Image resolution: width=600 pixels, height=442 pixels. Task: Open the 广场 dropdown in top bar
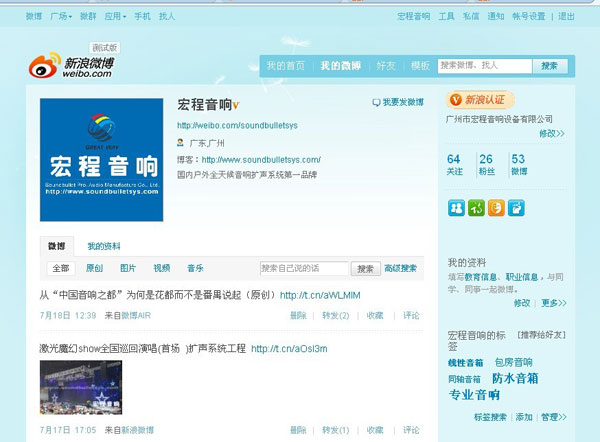point(61,16)
